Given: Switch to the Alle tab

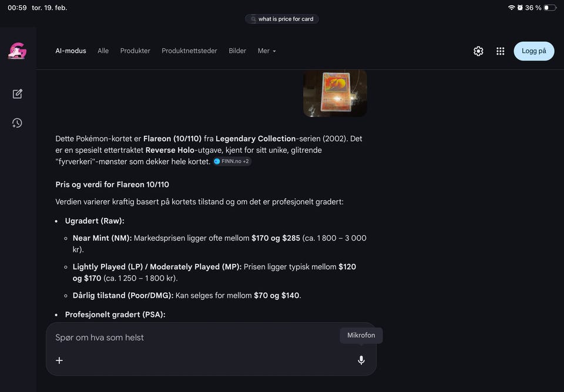Looking at the screenshot, I should pyautogui.click(x=103, y=51).
